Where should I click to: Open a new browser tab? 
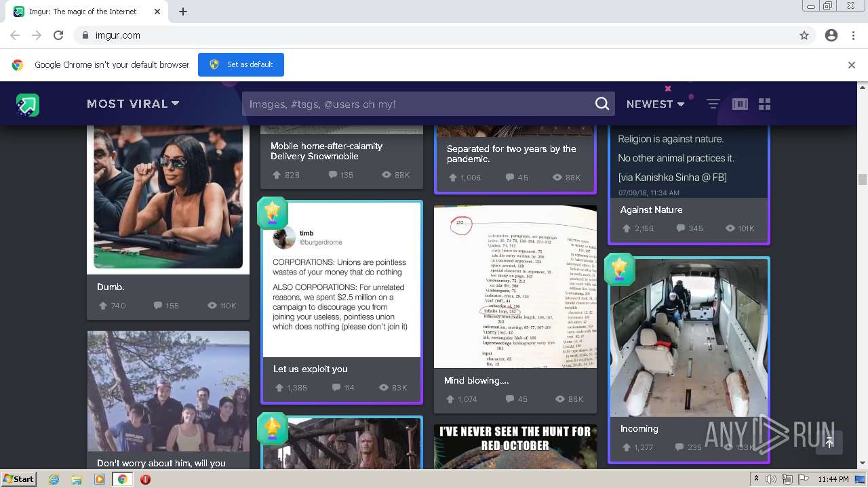(183, 12)
